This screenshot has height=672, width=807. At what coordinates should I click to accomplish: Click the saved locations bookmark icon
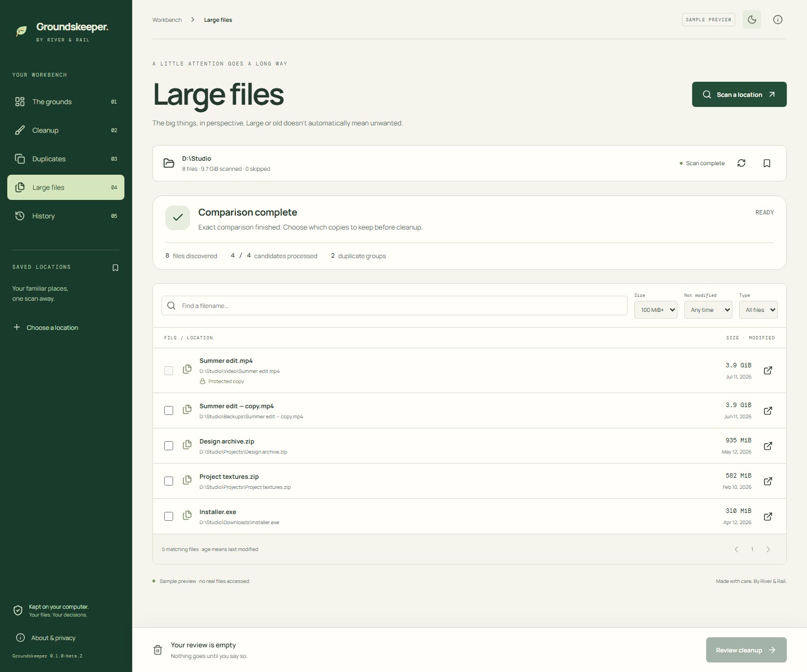(115, 268)
